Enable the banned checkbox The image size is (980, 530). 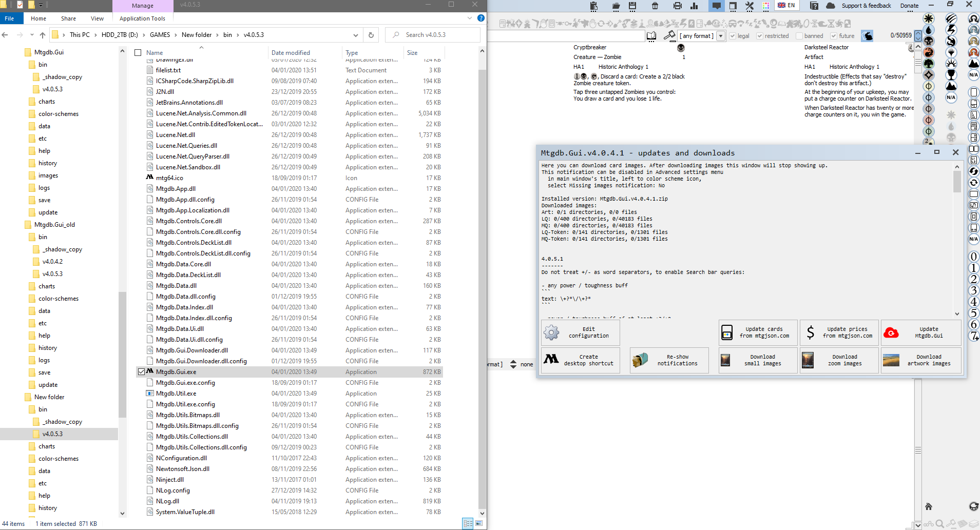[x=799, y=36]
